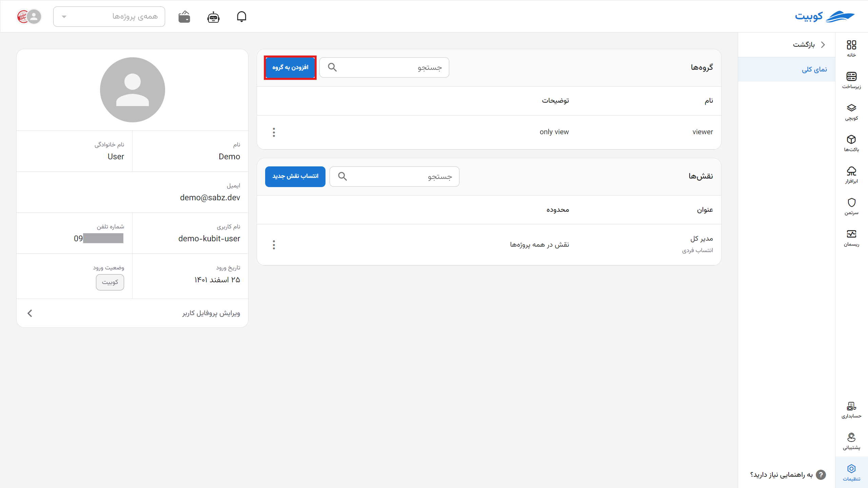This screenshot has width=868, height=488.
Task: Open the robot assistant icon
Action: 213,17
